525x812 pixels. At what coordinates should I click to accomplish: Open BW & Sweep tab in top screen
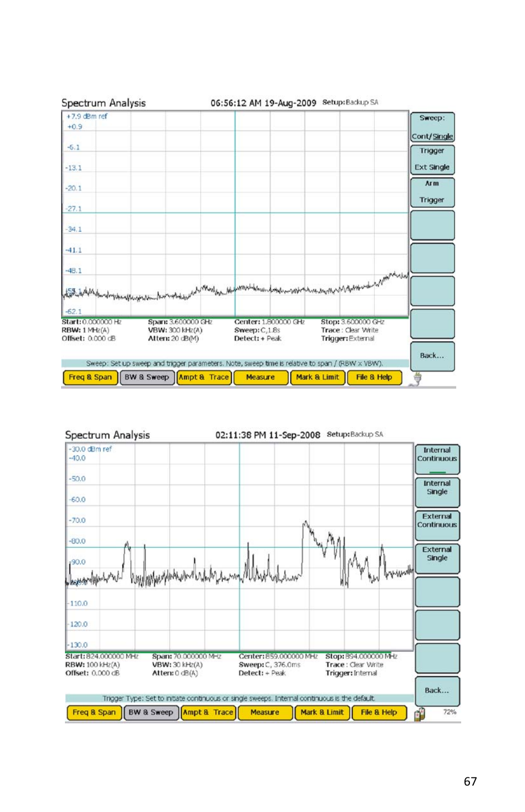pos(147,378)
